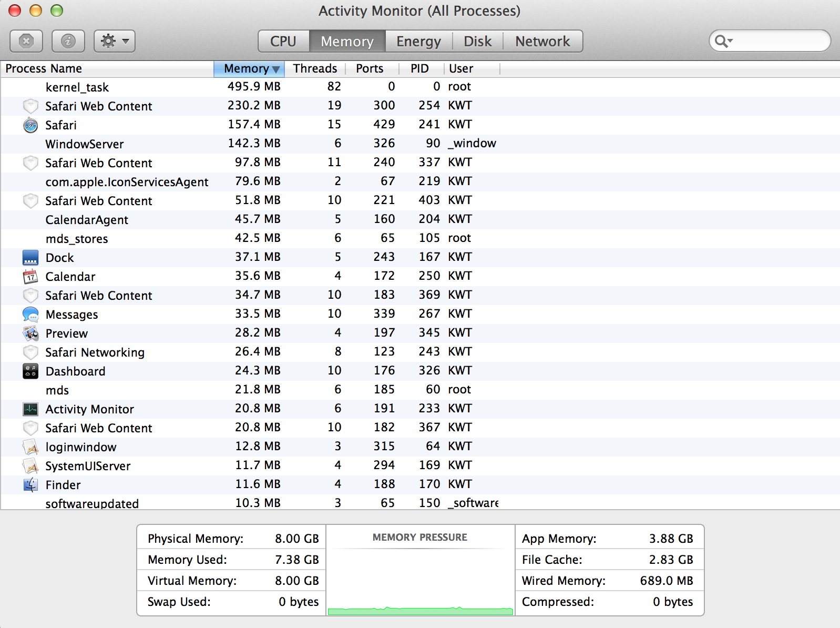Click the green zoom window button
The height and width of the screenshot is (628, 840).
click(57, 10)
